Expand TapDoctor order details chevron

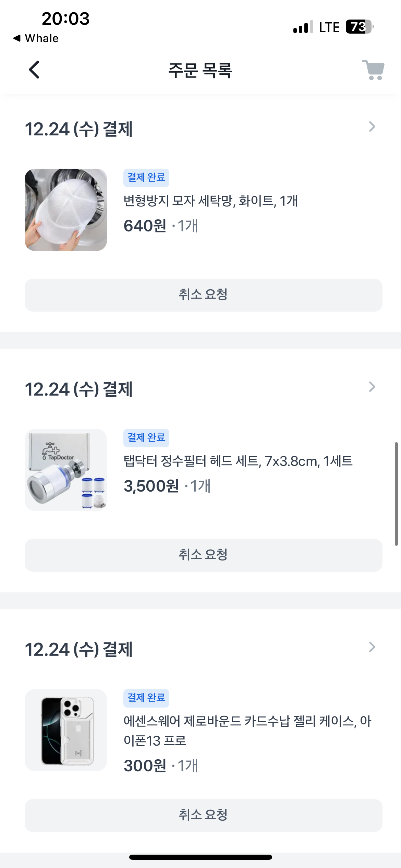(x=372, y=387)
